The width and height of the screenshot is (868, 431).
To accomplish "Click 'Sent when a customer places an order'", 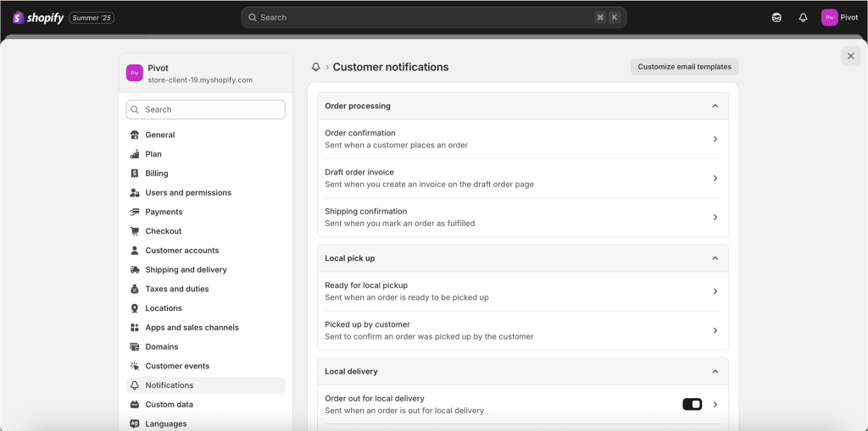I will click(397, 146).
